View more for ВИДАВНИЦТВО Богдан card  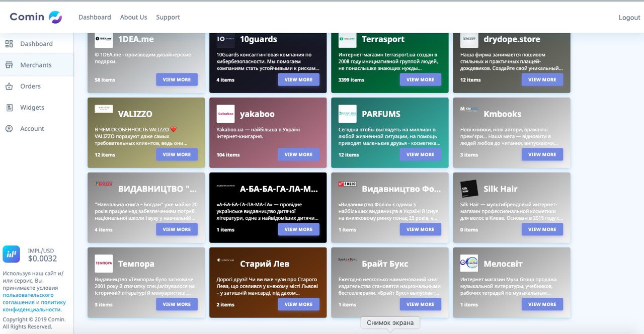click(x=177, y=229)
